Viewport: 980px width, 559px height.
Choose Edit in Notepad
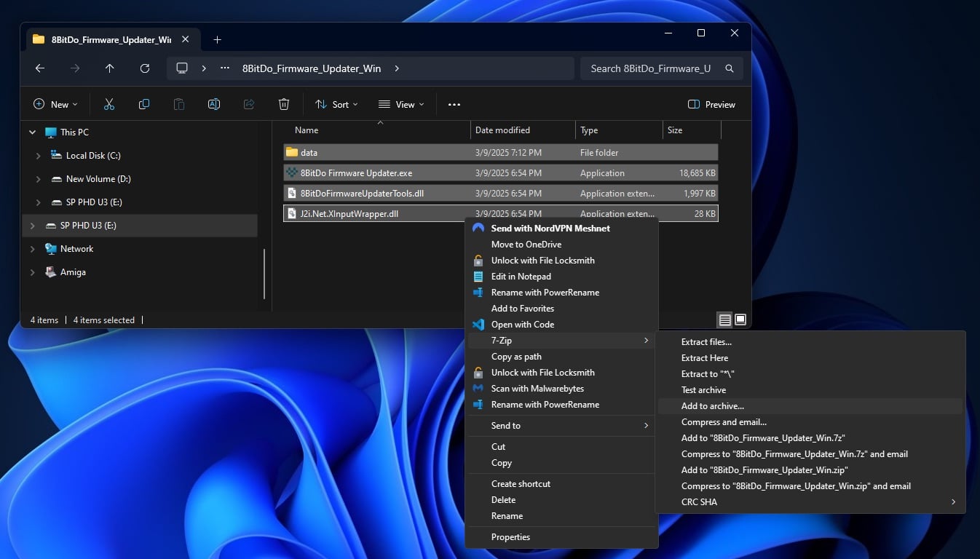coord(561,277)
